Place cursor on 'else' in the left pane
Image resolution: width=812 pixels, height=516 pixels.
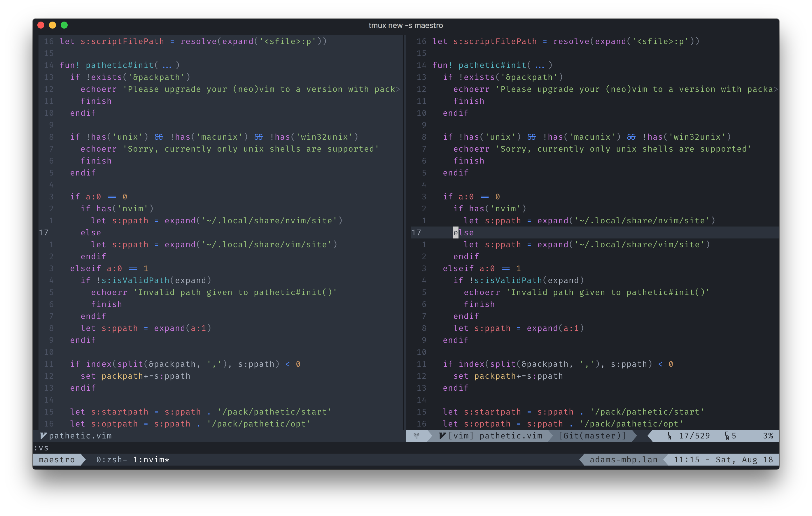[91, 233]
